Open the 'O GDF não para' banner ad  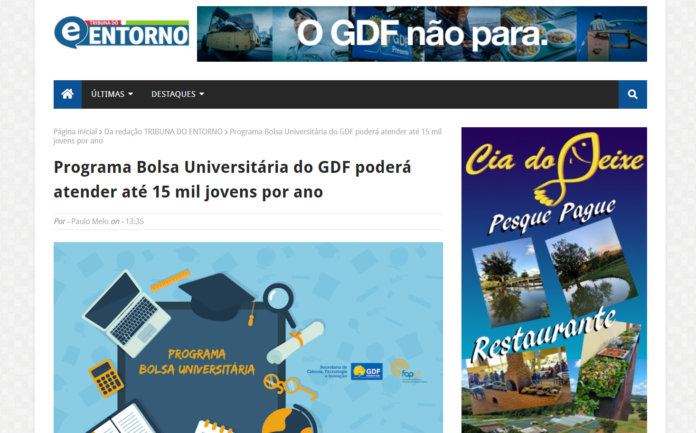click(x=422, y=34)
